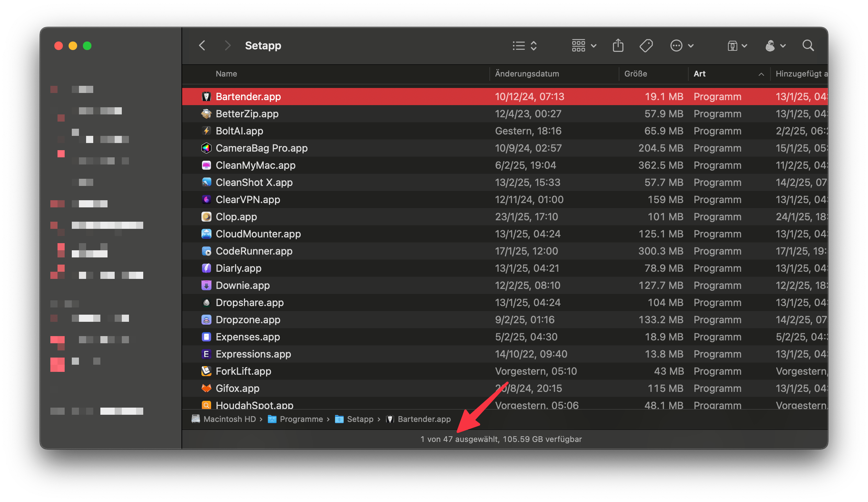
Task: Click the 'CodeRunner.app' file name
Action: 254,251
